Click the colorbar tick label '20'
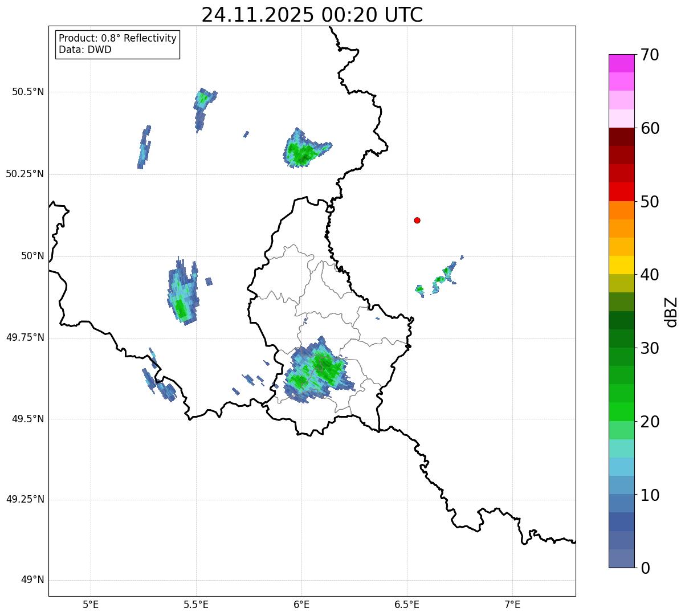The width and height of the screenshot is (685, 616). (649, 422)
